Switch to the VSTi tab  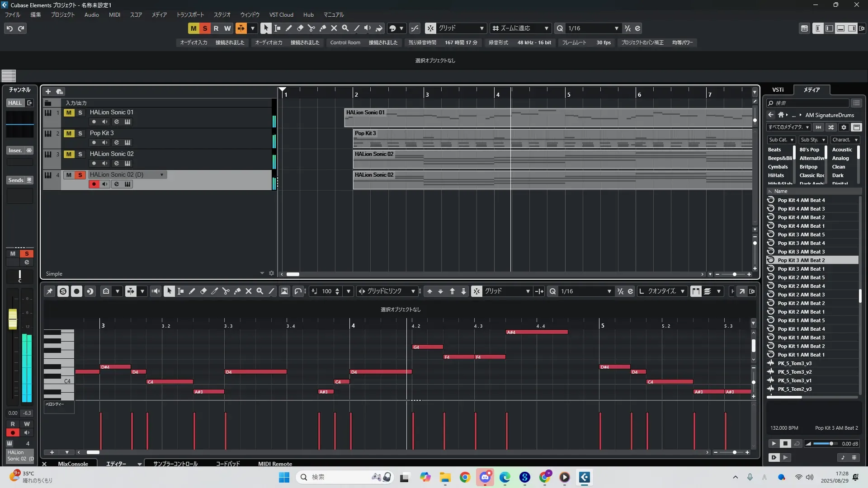(x=778, y=90)
